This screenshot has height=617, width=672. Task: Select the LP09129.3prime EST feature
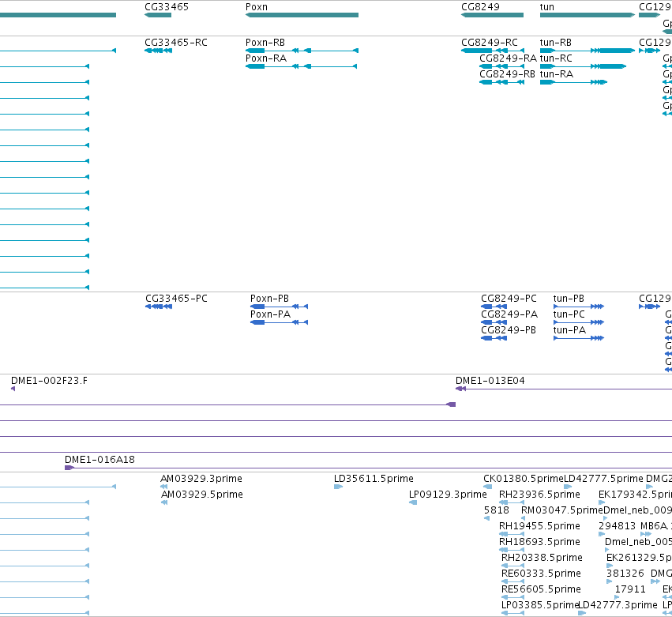[413, 502]
